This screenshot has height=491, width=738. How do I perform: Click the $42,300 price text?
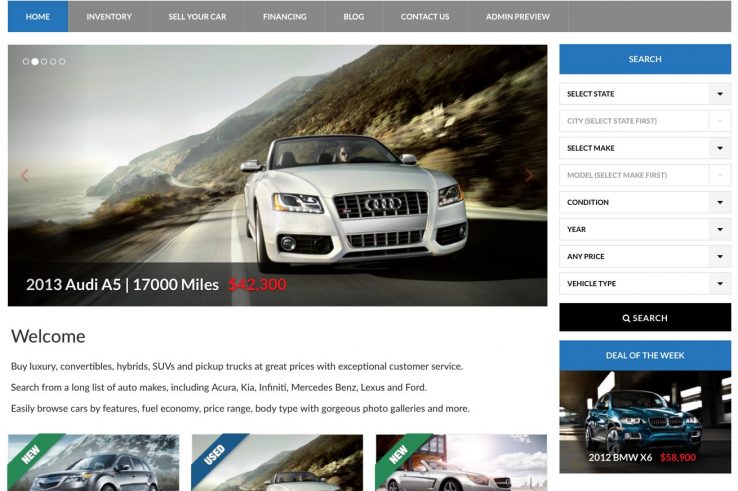coord(257,284)
